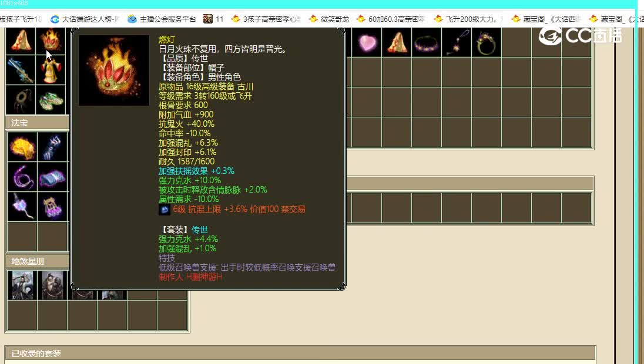Open the 主播公会服务平台 bookmark
This screenshot has width=644, height=364.
(162, 19)
